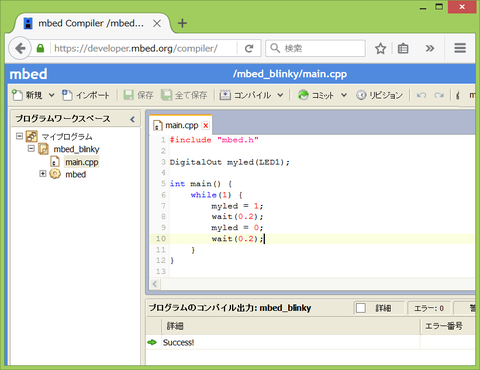Click the mbed logo in the header

click(x=28, y=74)
